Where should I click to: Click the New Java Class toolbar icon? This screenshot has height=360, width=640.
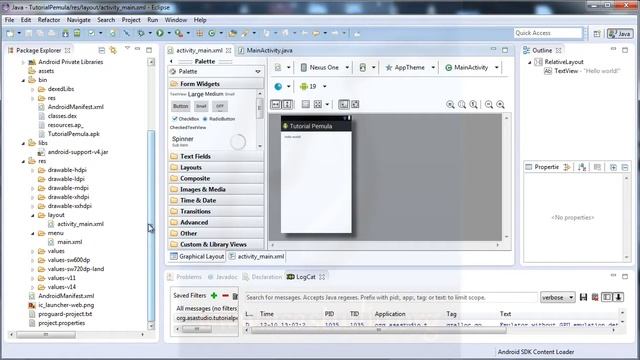tap(211, 33)
